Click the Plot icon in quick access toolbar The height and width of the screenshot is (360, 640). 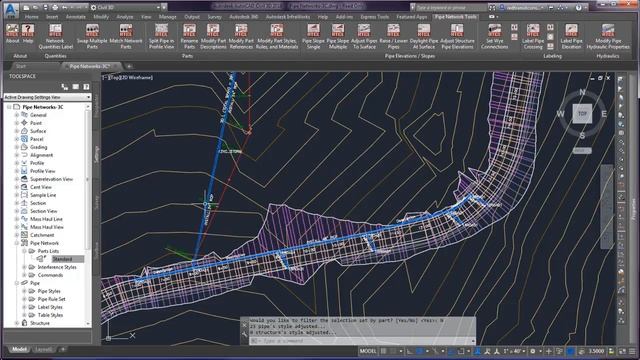pos(55,7)
